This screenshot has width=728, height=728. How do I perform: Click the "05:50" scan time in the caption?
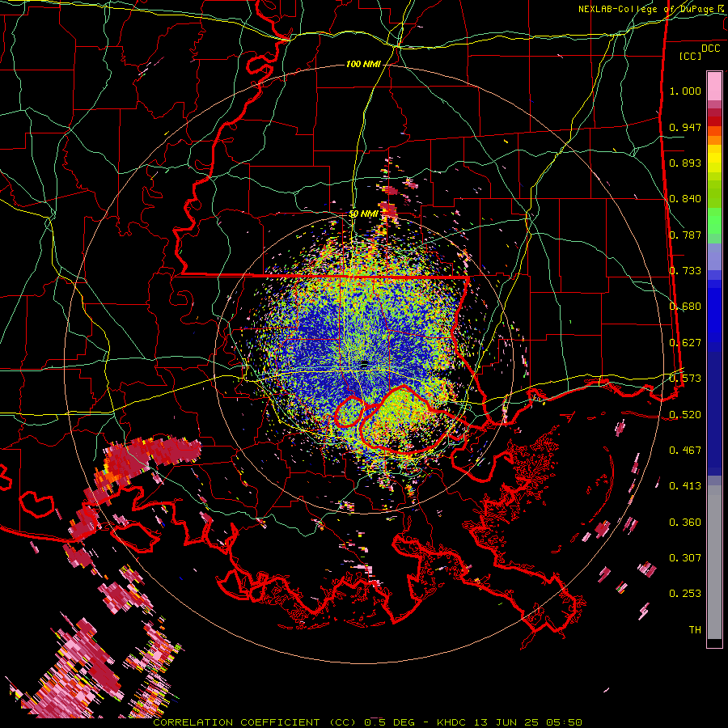coord(563,722)
